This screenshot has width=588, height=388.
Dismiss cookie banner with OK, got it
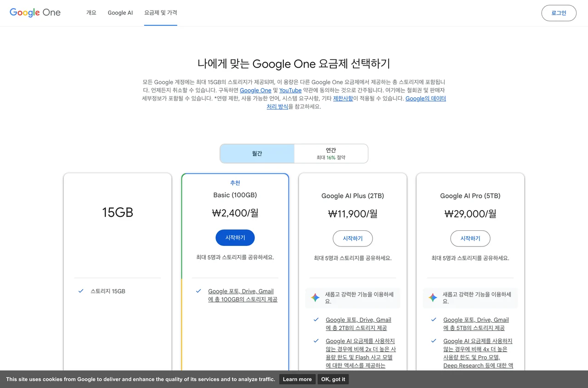(333, 379)
